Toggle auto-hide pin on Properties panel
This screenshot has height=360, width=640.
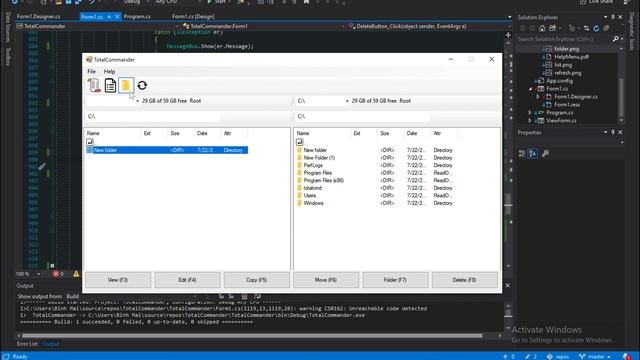coord(613,132)
